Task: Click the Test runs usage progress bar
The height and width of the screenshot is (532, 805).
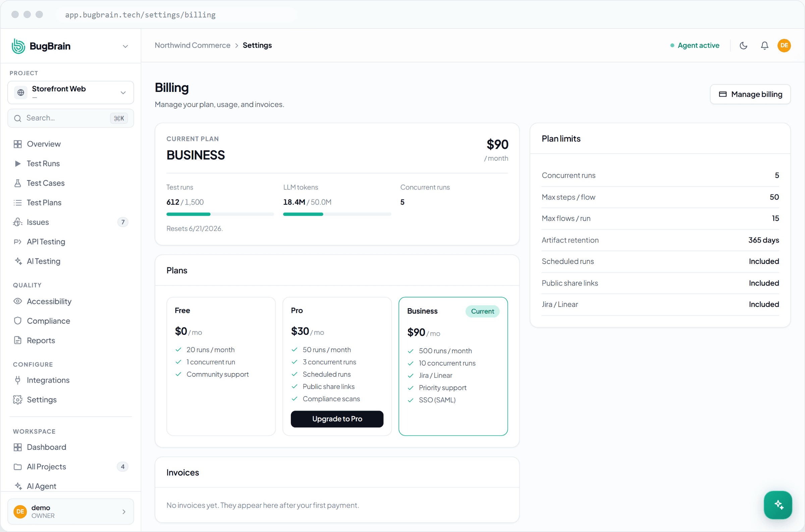Action: [x=220, y=214]
